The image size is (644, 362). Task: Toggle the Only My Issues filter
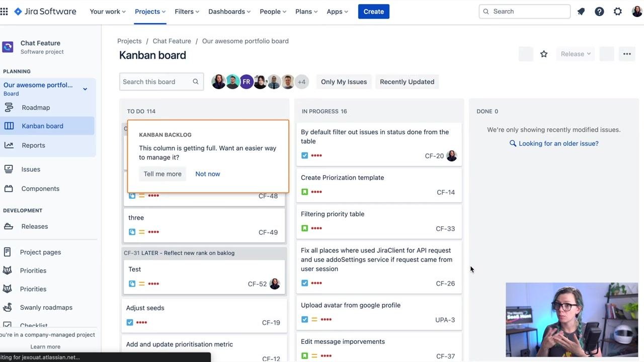click(344, 81)
